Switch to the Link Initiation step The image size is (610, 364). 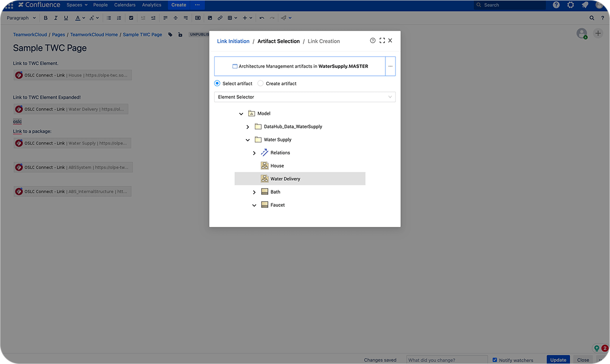(233, 41)
